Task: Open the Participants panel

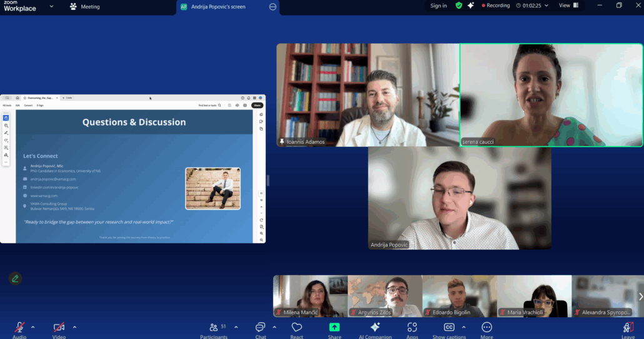Action: click(214, 327)
